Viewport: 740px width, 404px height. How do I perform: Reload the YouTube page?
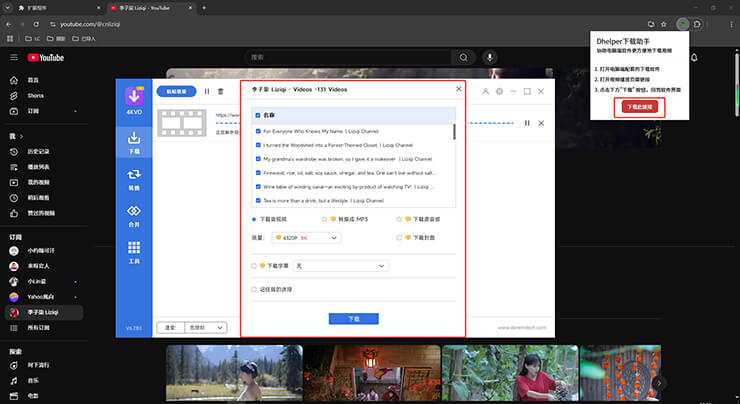(x=36, y=24)
